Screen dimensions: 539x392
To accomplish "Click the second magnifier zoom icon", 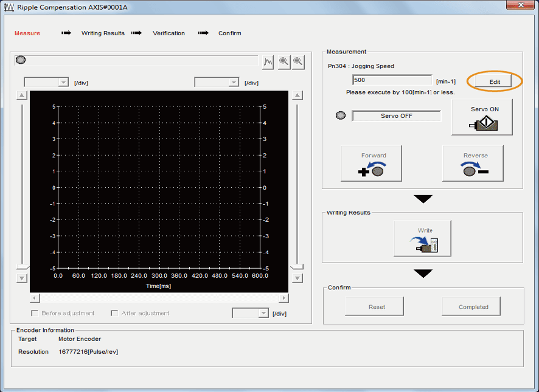I will point(298,61).
